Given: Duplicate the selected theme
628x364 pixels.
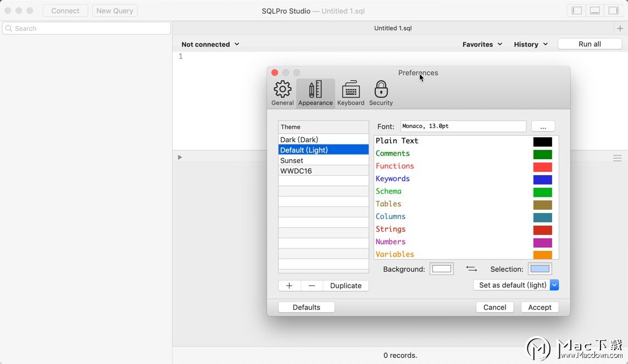Looking at the screenshot, I should pyautogui.click(x=346, y=285).
